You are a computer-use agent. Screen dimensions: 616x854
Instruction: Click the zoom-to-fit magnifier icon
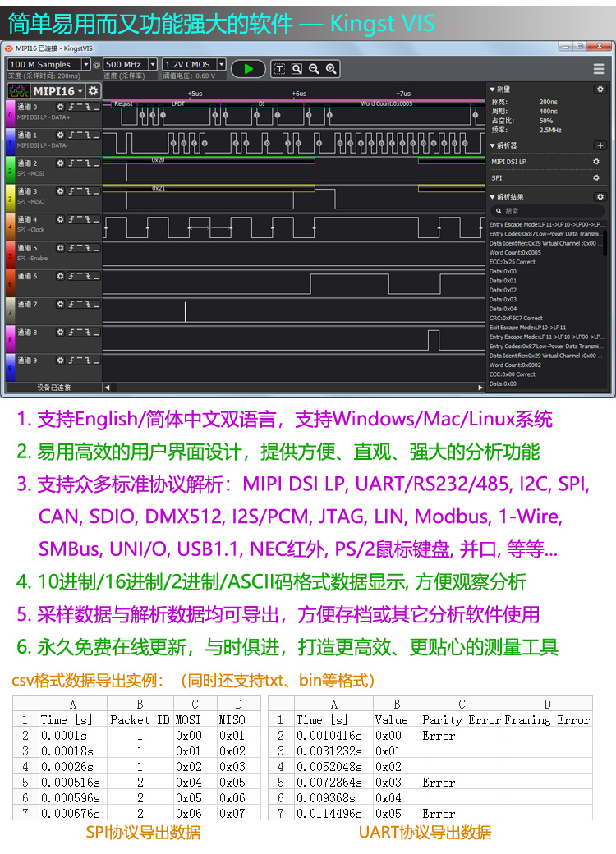[297, 69]
